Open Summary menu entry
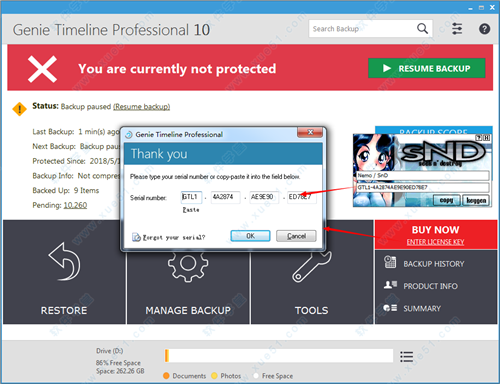This screenshot has width=500, height=384. [x=422, y=308]
